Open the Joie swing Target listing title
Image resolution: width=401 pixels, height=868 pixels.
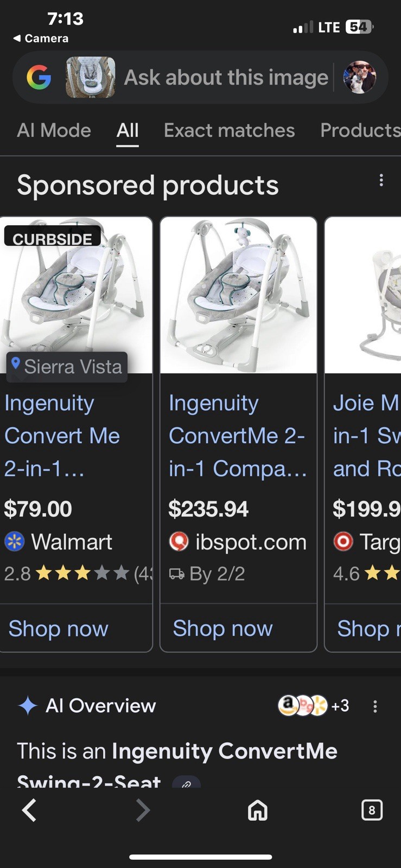click(366, 436)
